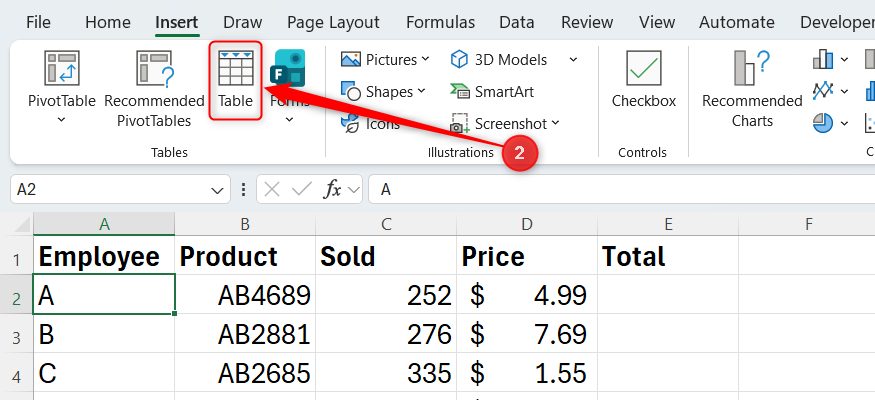875x400 pixels.
Task: Select cell with sold value 252
Action: [386, 295]
